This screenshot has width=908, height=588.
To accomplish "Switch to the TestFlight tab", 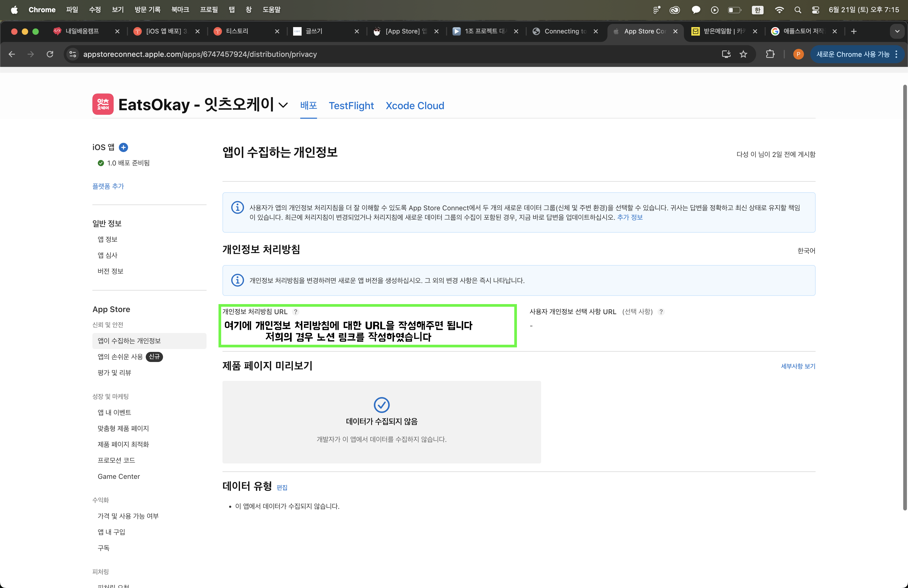I will (351, 106).
